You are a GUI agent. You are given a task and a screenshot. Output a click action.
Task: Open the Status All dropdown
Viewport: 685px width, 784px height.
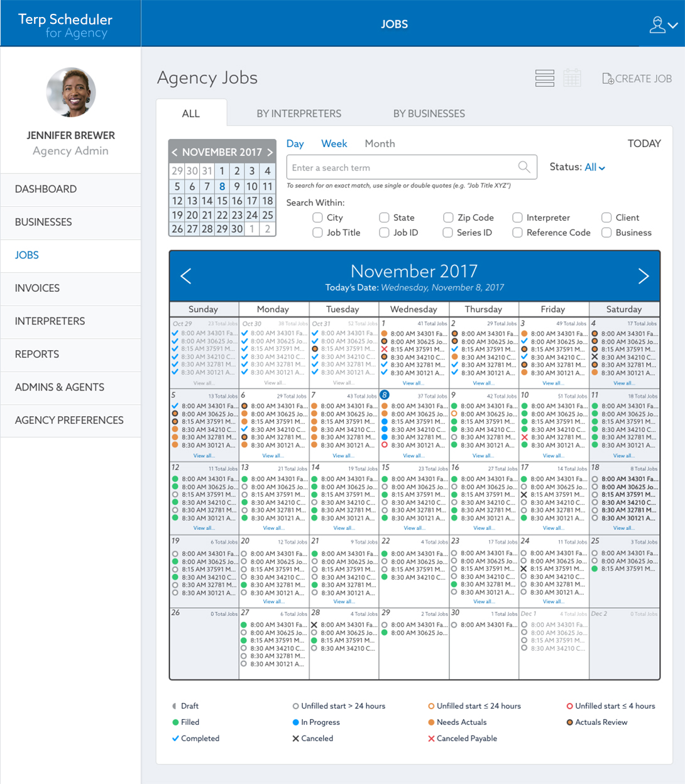pyautogui.click(x=593, y=167)
